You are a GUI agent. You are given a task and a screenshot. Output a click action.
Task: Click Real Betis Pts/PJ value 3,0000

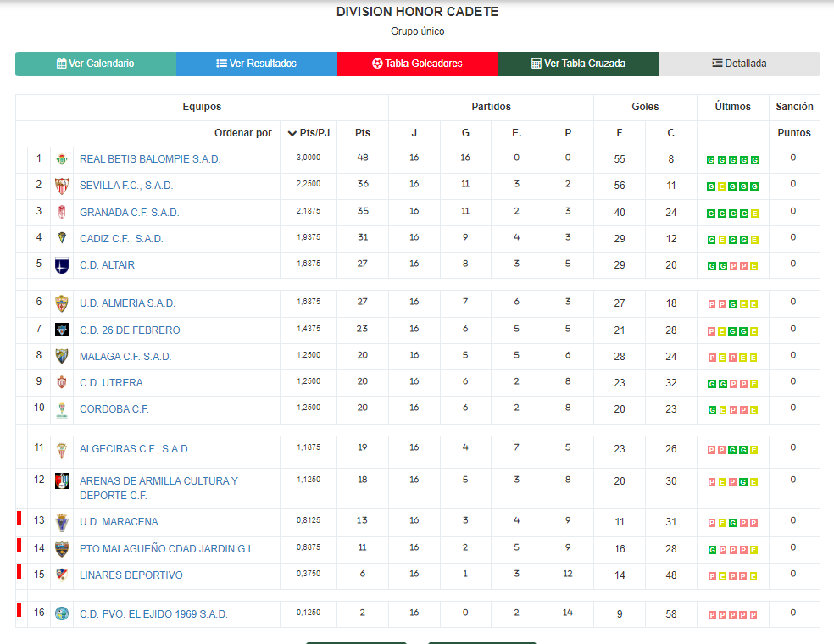309,158
